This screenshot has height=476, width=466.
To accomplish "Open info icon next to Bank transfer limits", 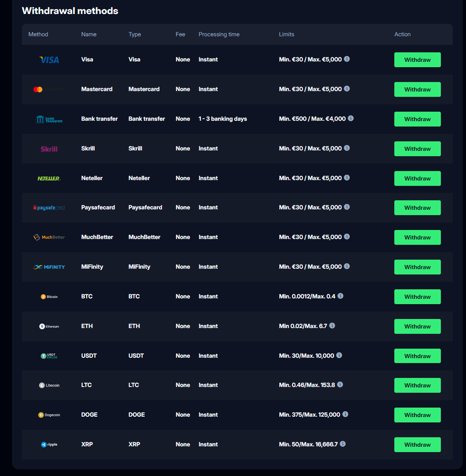I will (351, 118).
